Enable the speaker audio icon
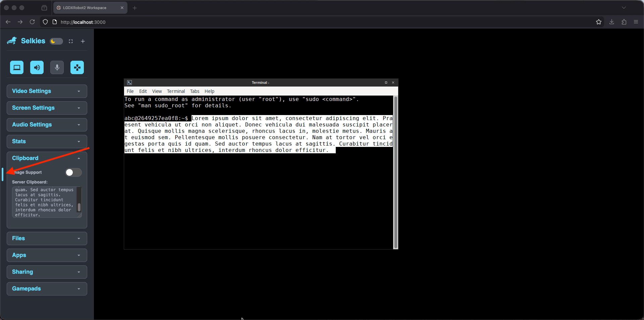This screenshot has height=320, width=644. click(37, 67)
